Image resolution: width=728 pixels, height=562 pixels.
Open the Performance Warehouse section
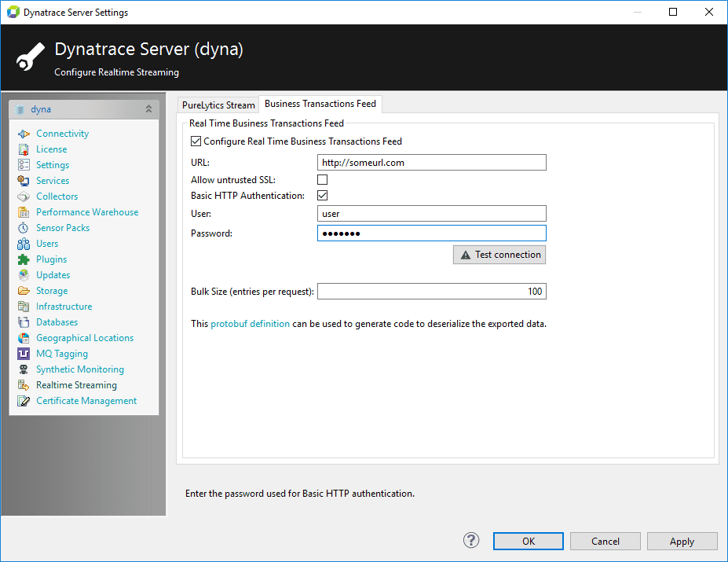[x=87, y=212]
